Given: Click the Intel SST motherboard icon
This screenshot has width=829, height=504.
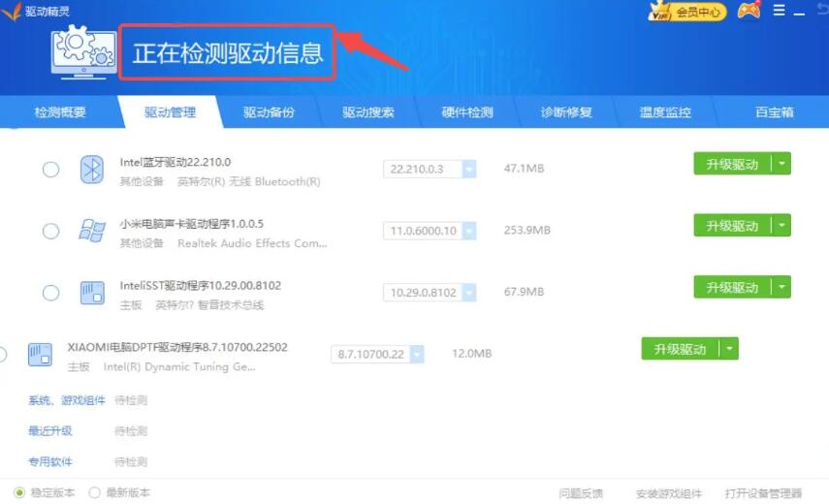Looking at the screenshot, I should pyautogui.click(x=92, y=293).
